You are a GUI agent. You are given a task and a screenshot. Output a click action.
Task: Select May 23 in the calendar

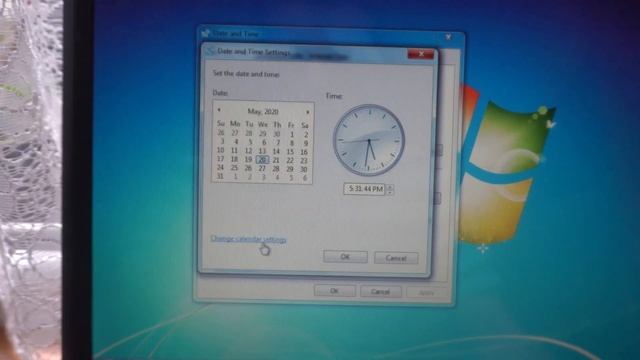pyautogui.click(x=304, y=161)
